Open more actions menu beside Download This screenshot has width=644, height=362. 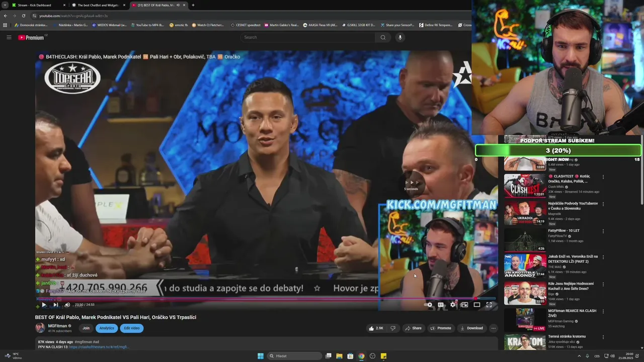tap(494, 328)
